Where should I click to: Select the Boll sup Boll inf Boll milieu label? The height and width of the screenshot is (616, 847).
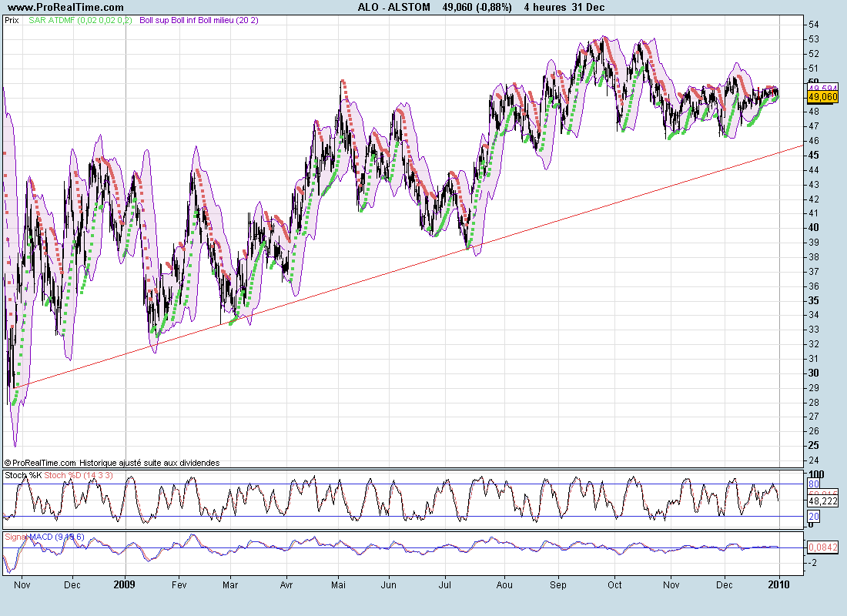pos(199,21)
